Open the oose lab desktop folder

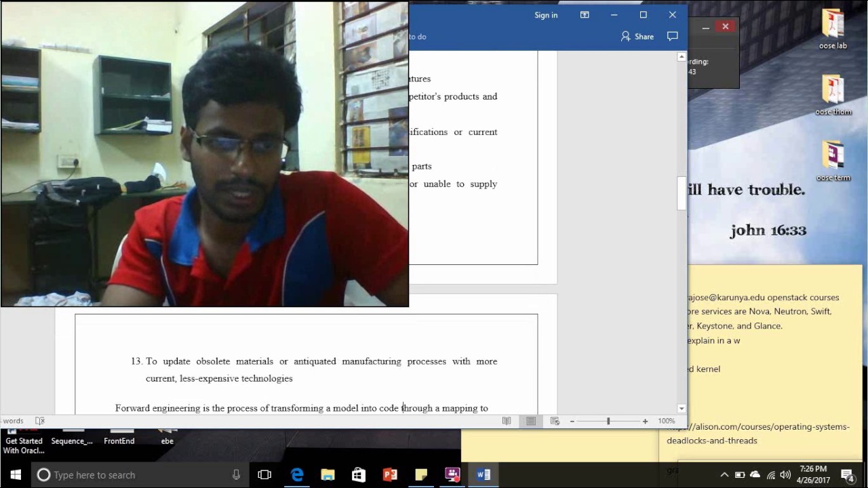(833, 29)
